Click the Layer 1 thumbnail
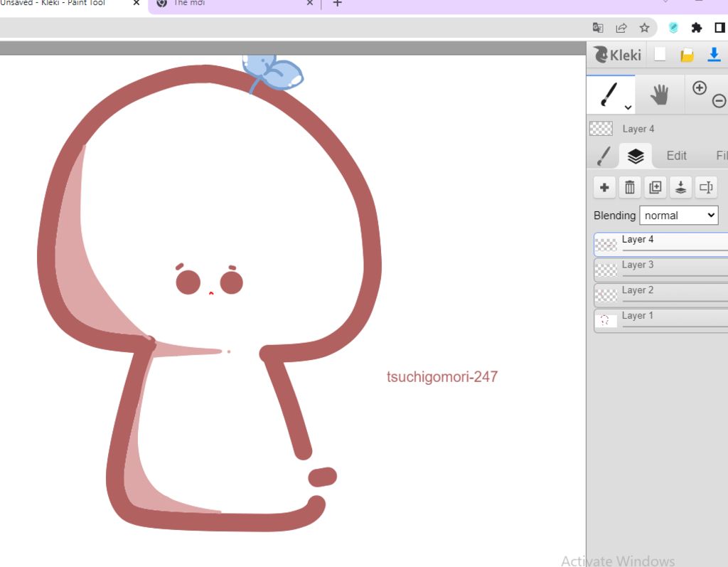Screen dimensions: 728x567 [x=606, y=320]
